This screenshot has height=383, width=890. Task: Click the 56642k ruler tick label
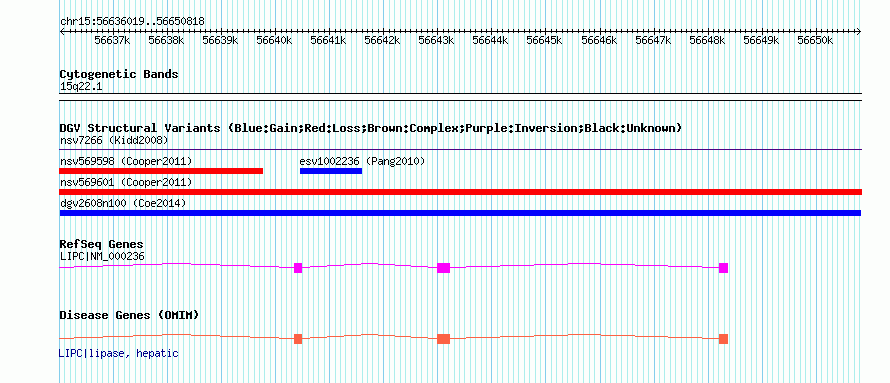(x=383, y=41)
